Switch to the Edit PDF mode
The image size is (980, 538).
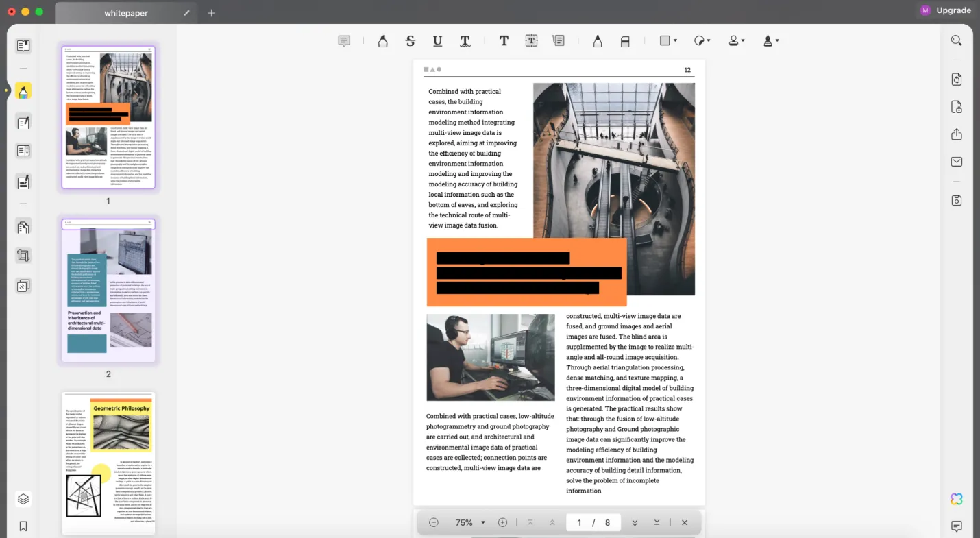(23, 121)
